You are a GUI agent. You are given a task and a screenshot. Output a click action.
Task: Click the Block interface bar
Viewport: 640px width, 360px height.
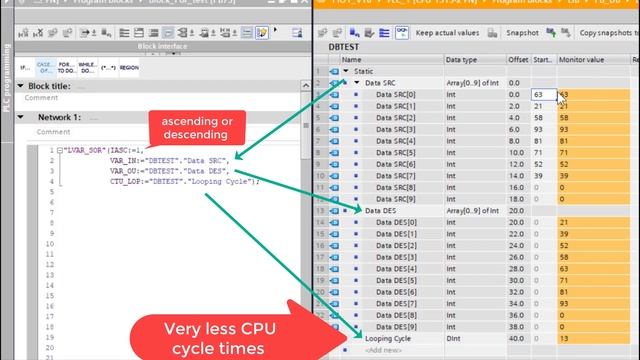pyautogui.click(x=163, y=46)
